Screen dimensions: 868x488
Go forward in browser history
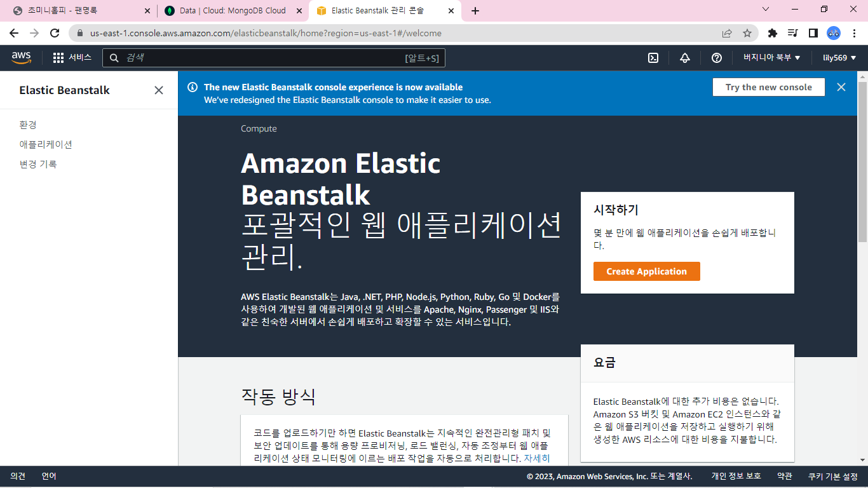(34, 33)
